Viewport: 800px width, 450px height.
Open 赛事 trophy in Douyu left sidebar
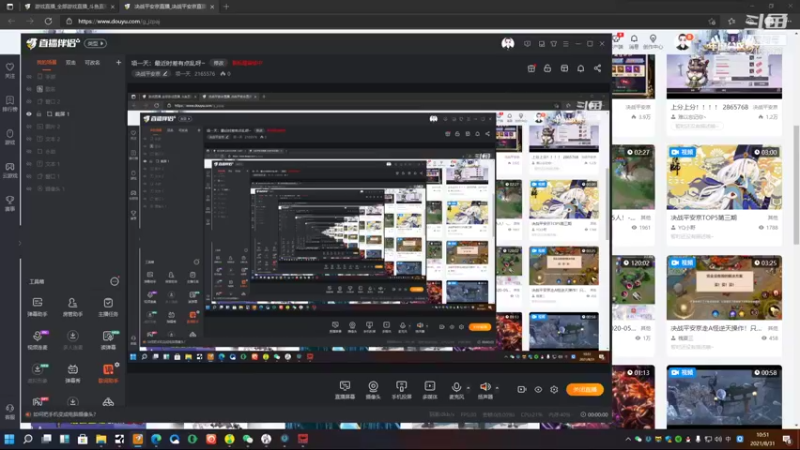pos(10,203)
